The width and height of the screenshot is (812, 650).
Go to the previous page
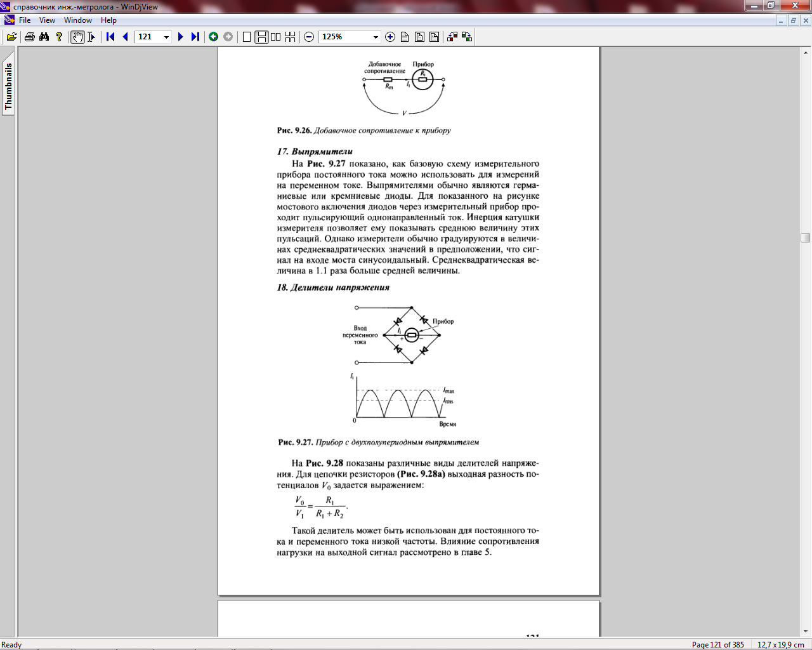(x=125, y=37)
